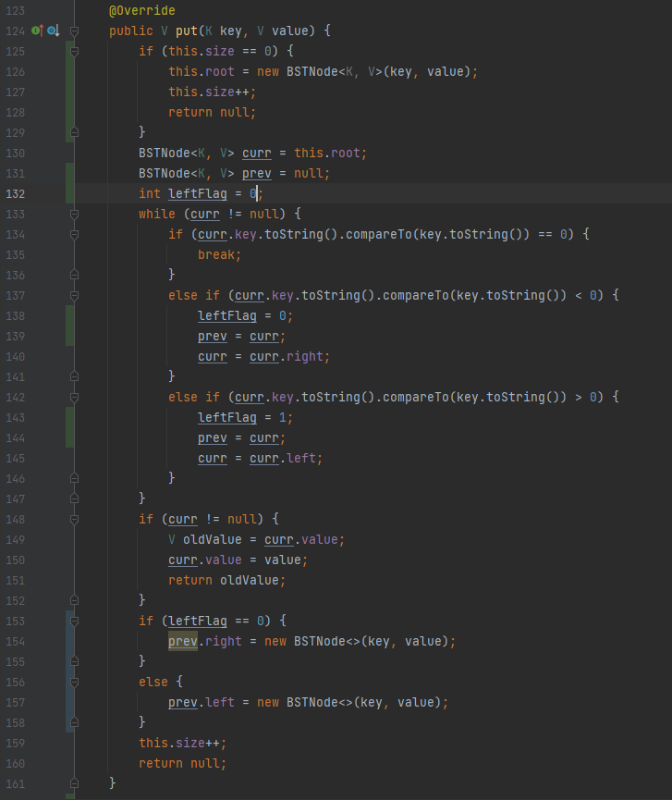Click the implements-method gutter icon on line 124
The width and height of the screenshot is (672, 800).
(37, 31)
